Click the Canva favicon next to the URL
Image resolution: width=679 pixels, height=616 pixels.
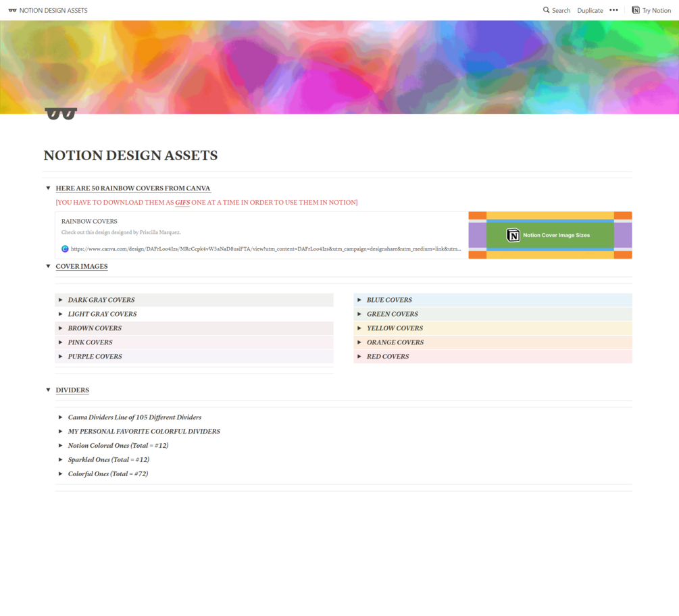click(65, 249)
